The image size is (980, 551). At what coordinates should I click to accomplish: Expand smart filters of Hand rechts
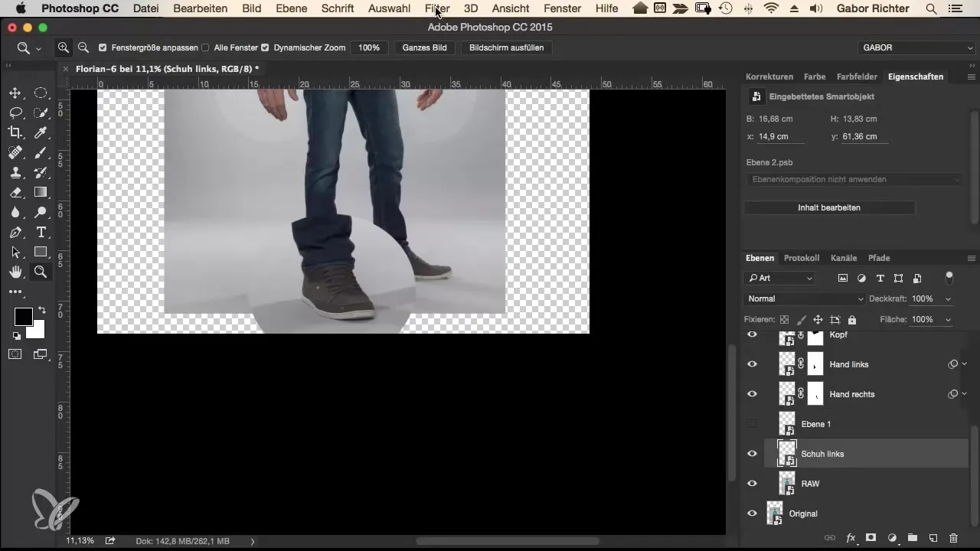(964, 394)
